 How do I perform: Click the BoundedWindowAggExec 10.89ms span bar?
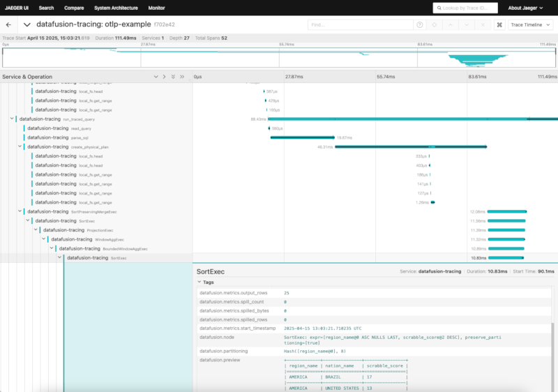coord(506,248)
